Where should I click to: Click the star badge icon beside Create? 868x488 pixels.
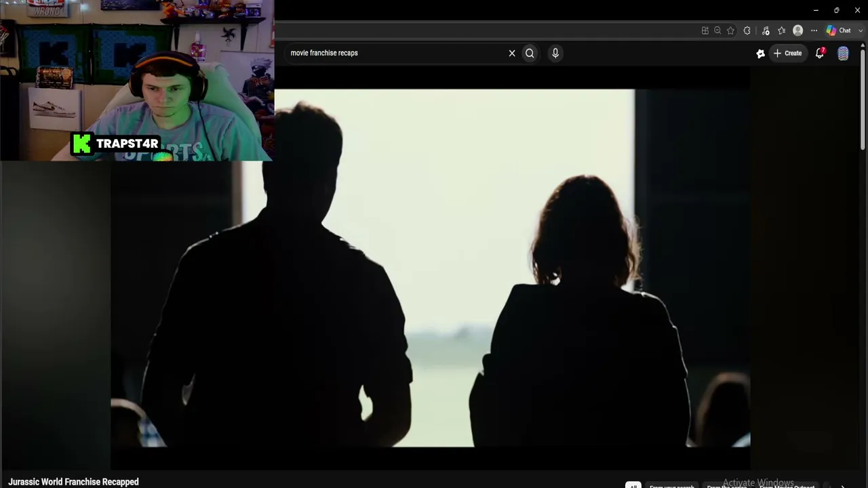761,54
